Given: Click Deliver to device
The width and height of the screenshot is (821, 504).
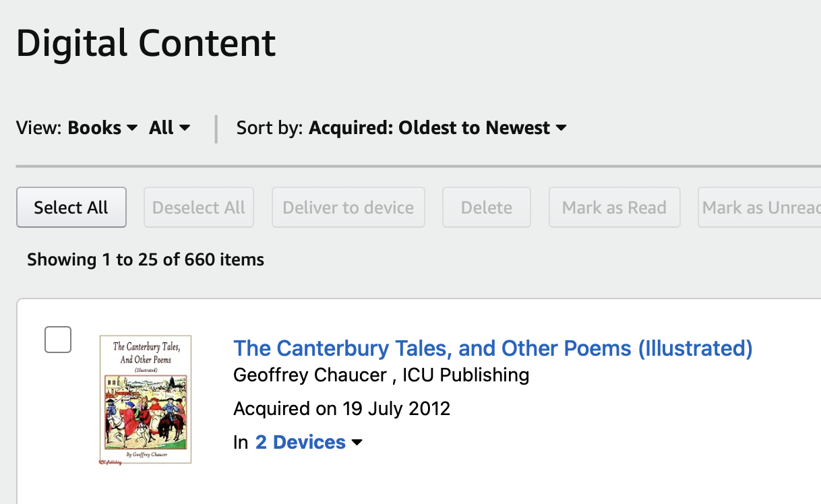Looking at the screenshot, I should [348, 207].
